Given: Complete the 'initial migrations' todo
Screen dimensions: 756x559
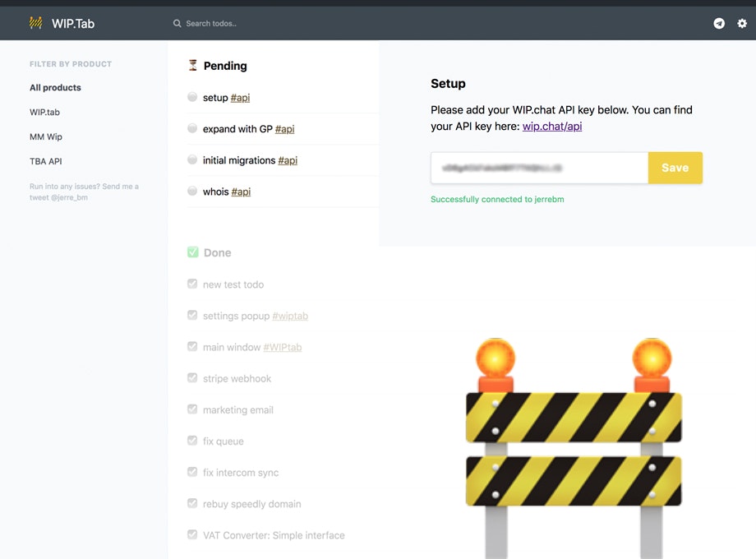Looking at the screenshot, I should [192, 159].
